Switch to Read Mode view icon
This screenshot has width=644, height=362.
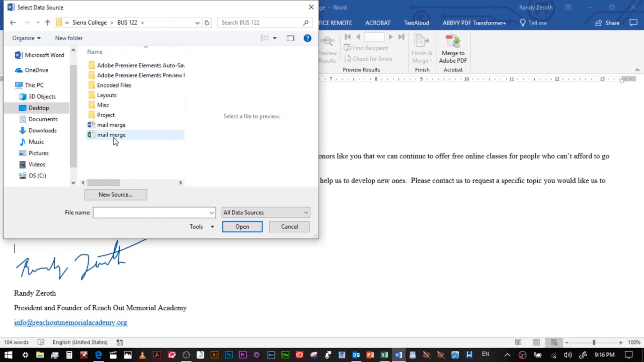pos(518,342)
